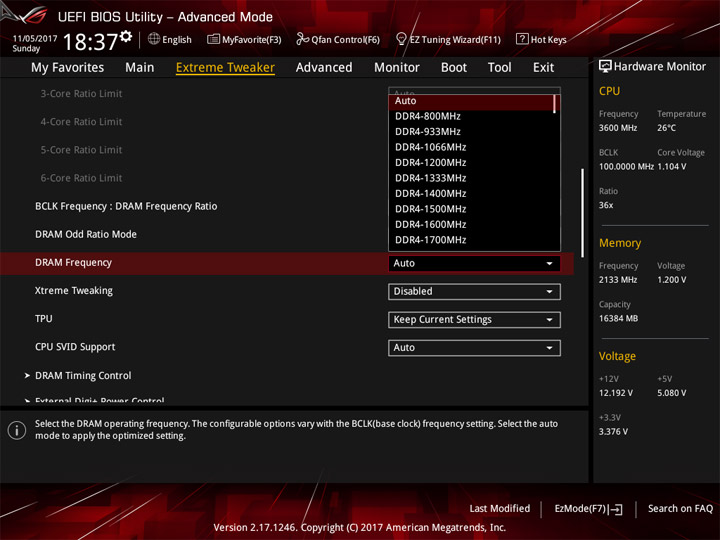The width and height of the screenshot is (720, 540).
Task: Click memory frequency 2133 MHz value
Action: (618, 280)
